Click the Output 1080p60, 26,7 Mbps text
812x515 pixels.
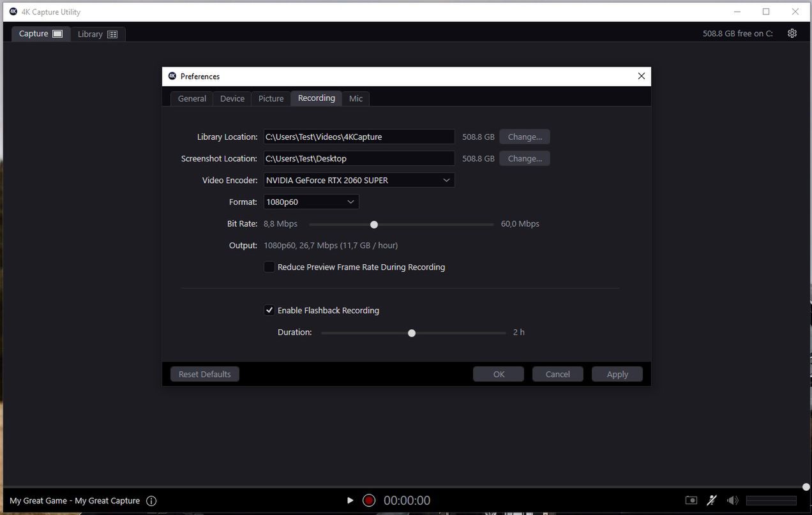pyautogui.click(x=331, y=245)
